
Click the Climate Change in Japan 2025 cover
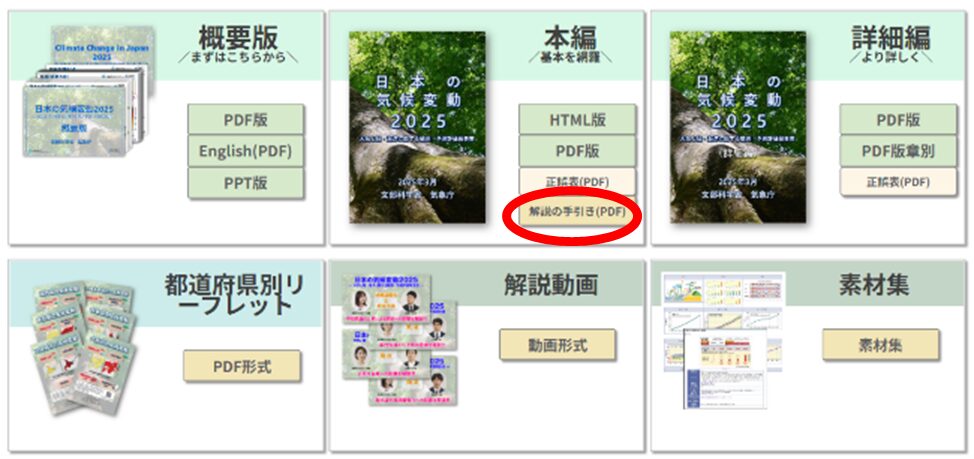105,50
